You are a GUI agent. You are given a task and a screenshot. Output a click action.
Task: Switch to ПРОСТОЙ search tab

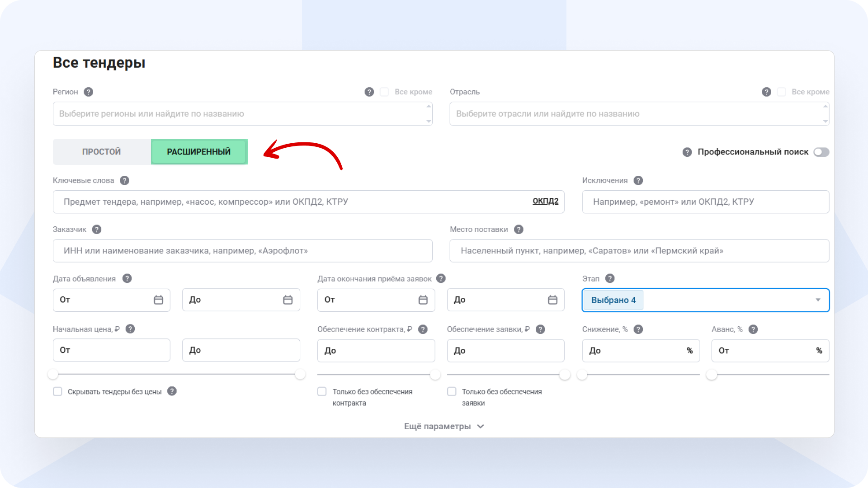point(102,152)
